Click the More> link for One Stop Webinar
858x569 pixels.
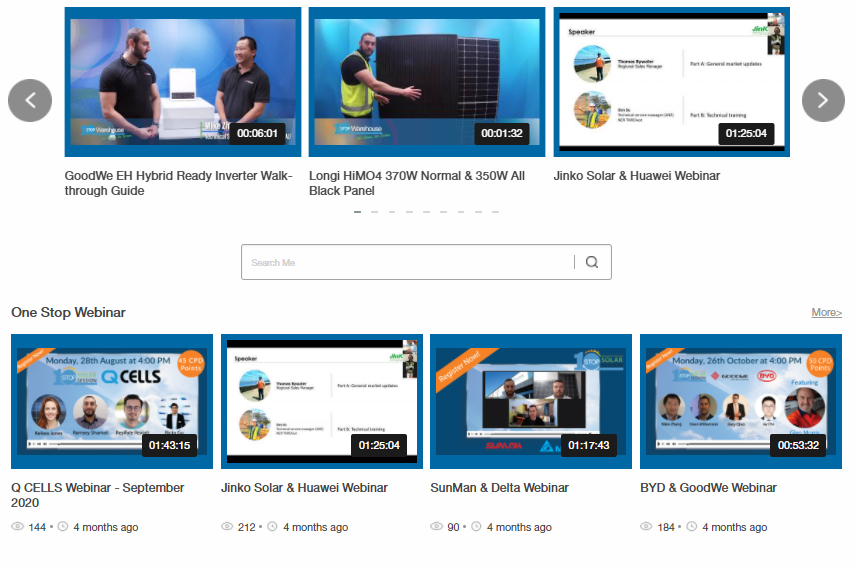coord(826,312)
